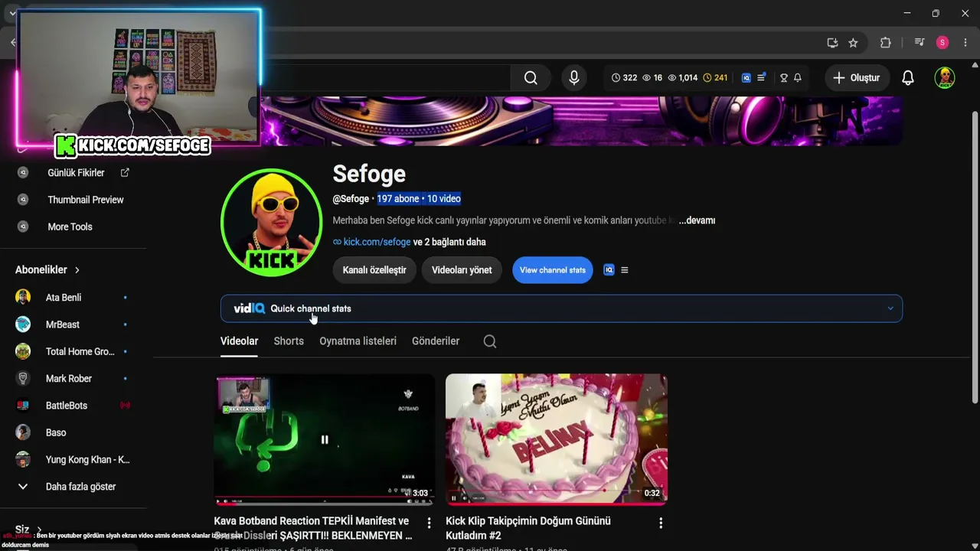Screen dimensions: 980x551
Task: Open the YouTube account avatar menu
Action: coord(945,77)
